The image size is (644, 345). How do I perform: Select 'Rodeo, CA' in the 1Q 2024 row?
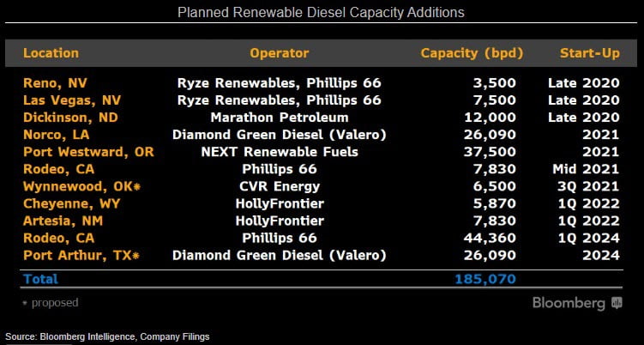pyautogui.click(x=58, y=239)
